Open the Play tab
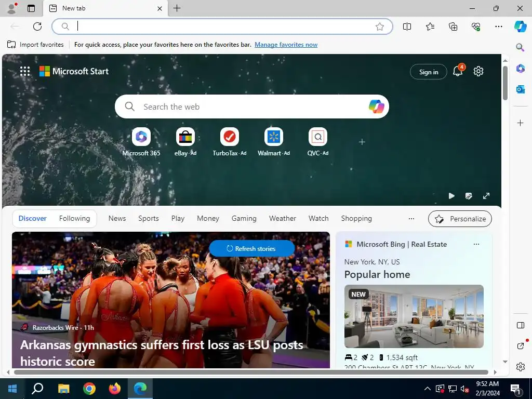Screen dimensions: 532x399 pyautogui.click(x=178, y=219)
